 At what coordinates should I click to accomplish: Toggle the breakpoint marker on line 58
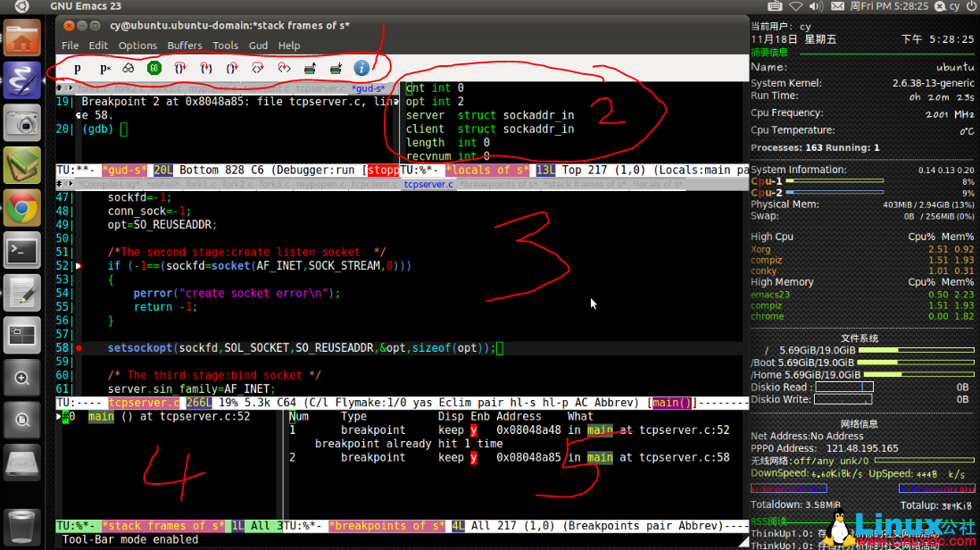coord(79,348)
